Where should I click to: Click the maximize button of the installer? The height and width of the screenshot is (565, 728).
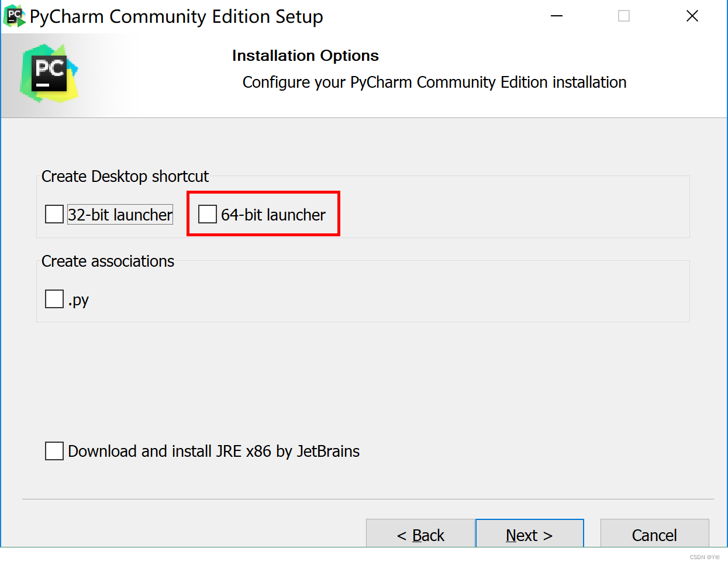point(623,16)
